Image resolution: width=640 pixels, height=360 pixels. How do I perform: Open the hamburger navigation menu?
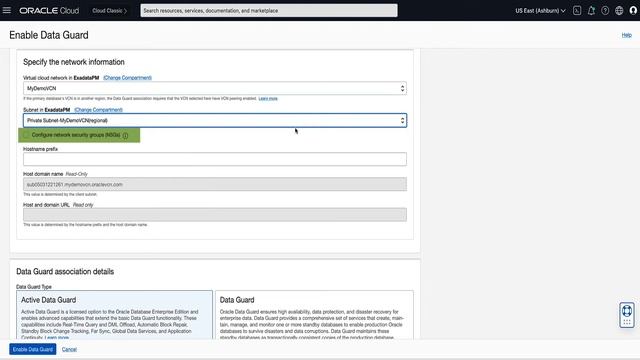click(7, 10)
